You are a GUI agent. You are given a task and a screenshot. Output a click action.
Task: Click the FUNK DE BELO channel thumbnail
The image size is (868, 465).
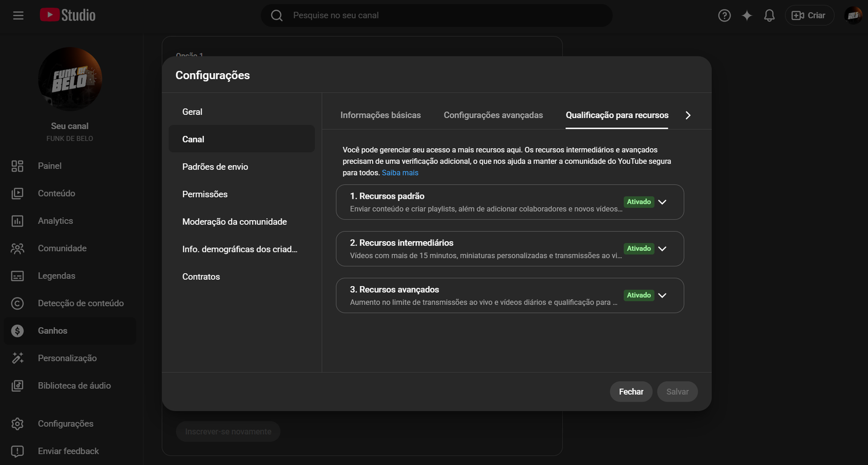click(x=70, y=79)
